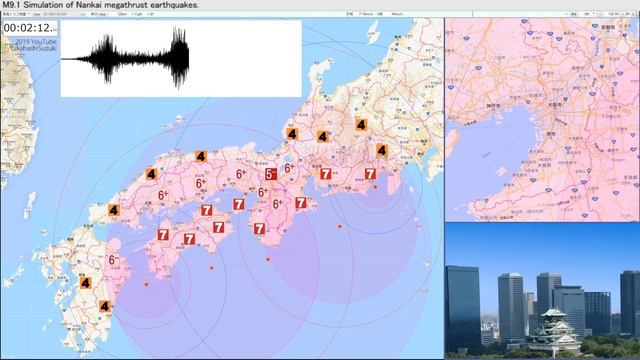640x360 pixels.
Task: Click the 7 marker on northern Shikoku's Kagawa
Action: pyautogui.click(x=207, y=210)
